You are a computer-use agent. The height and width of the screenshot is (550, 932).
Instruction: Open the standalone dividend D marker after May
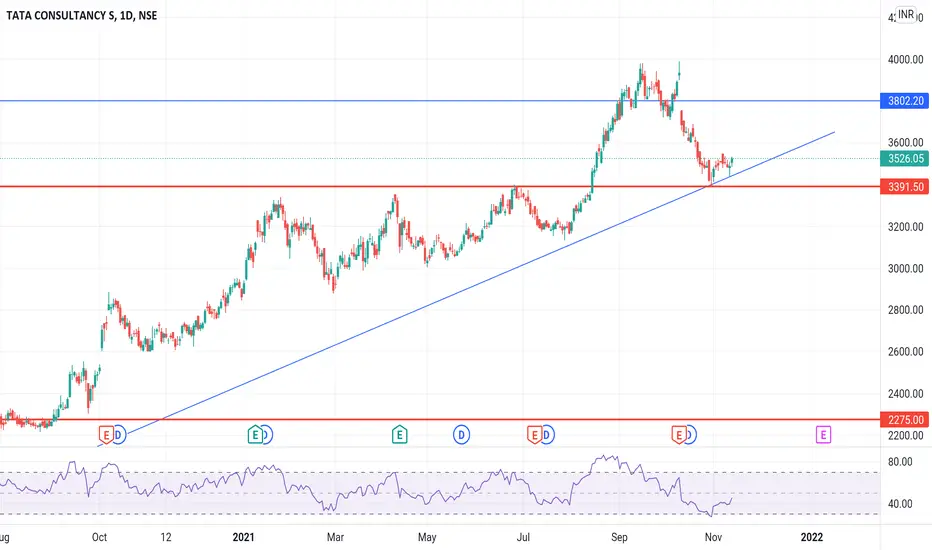(461, 435)
